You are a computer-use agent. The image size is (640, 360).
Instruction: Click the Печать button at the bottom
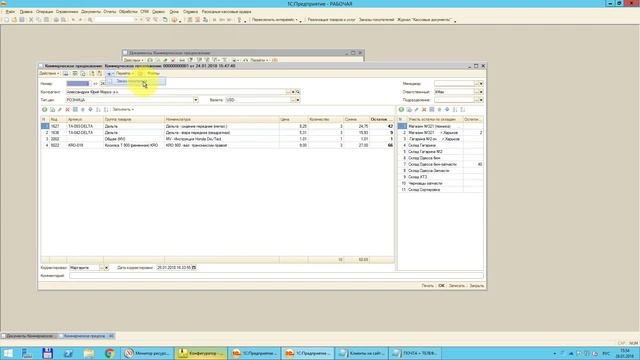[427, 286]
